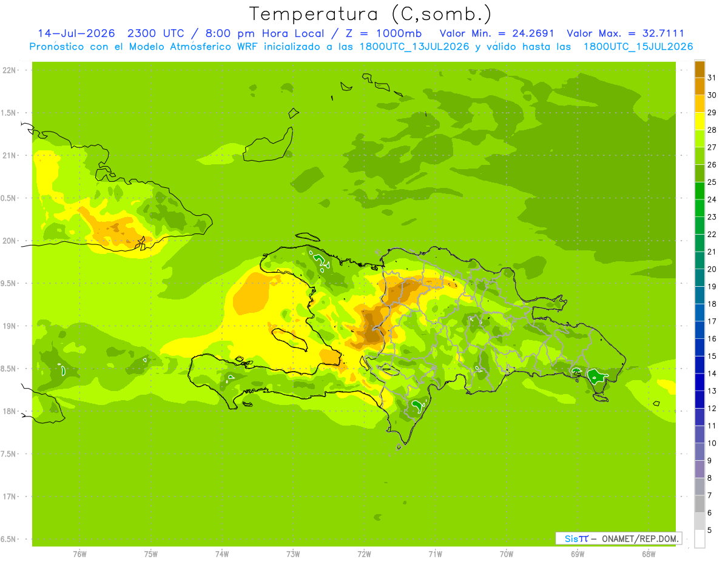Click the colour scale value '16'

pos(712,339)
